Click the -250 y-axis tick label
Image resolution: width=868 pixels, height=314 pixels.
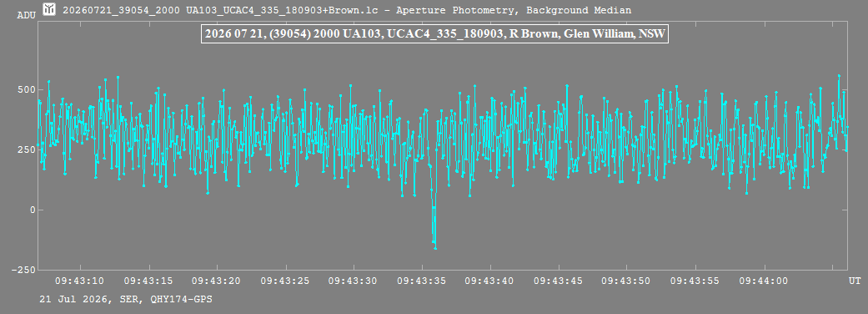pyautogui.click(x=24, y=270)
